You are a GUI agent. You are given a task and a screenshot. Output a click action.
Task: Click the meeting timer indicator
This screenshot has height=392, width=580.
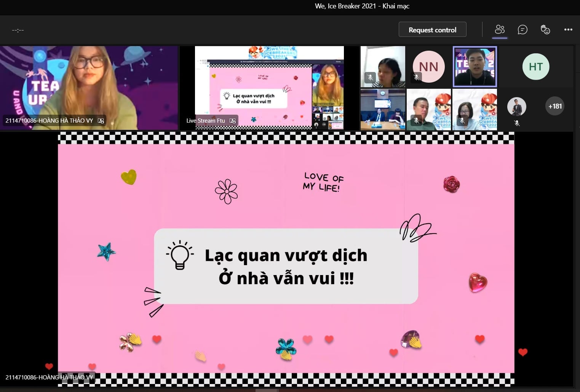point(18,30)
